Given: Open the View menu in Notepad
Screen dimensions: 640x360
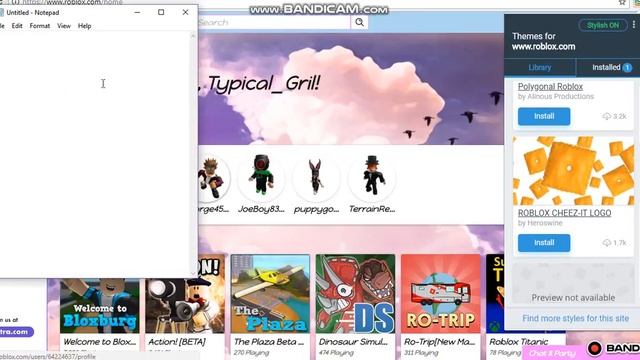Looking at the screenshot, I should (x=64, y=26).
